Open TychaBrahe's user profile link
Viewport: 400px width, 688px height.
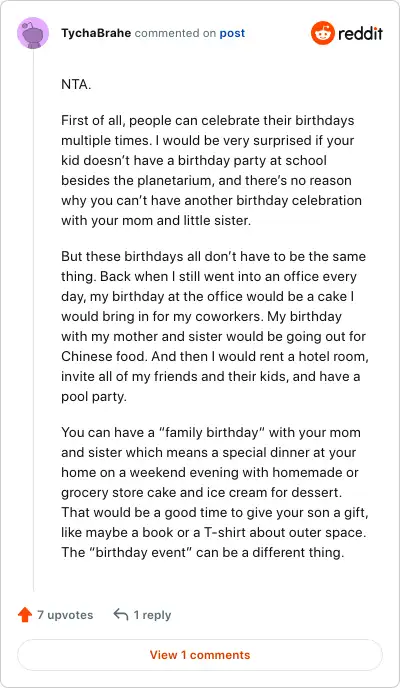(96, 33)
